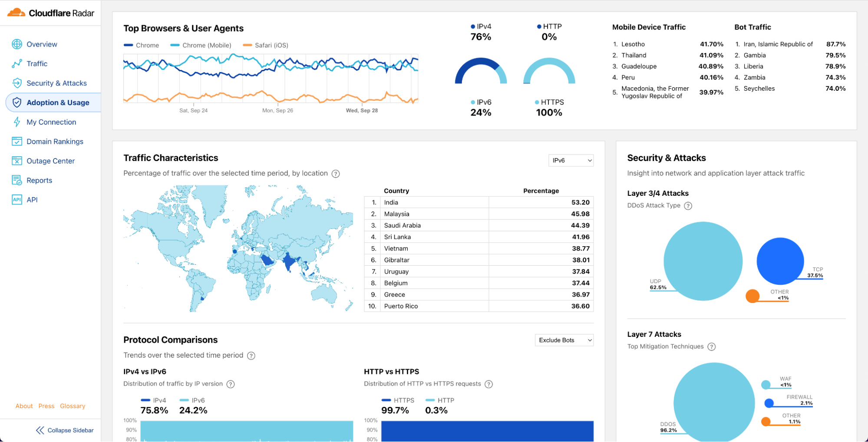This screenshot has width=868, height=442.
Task: Toggle Chrome series in browsers legend
Action: coord(142,45)
